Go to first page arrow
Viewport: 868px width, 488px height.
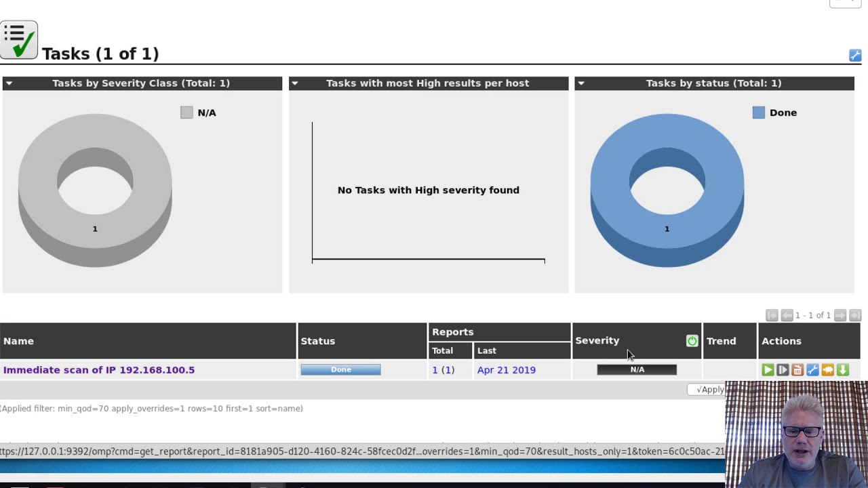pyautogui.click(x=772, y=315)
